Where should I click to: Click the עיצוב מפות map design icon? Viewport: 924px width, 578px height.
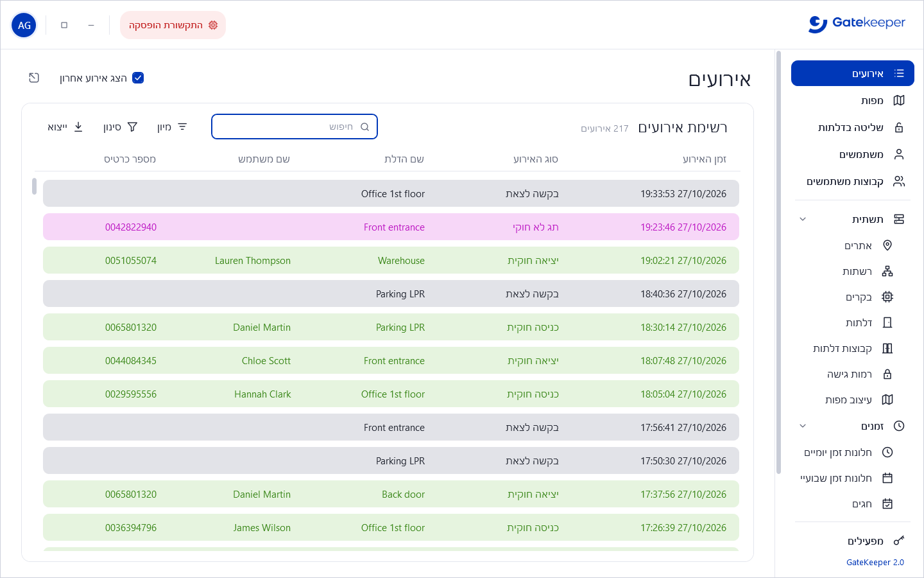[887, 399]
